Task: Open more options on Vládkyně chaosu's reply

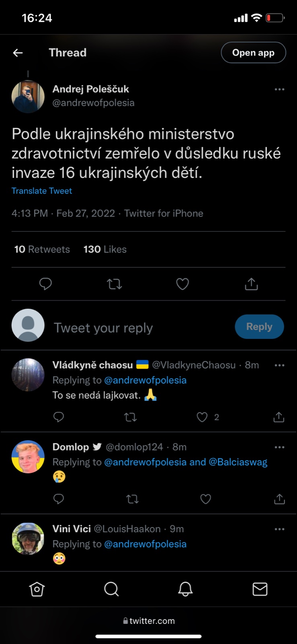Action: click(x=279, y=365)
